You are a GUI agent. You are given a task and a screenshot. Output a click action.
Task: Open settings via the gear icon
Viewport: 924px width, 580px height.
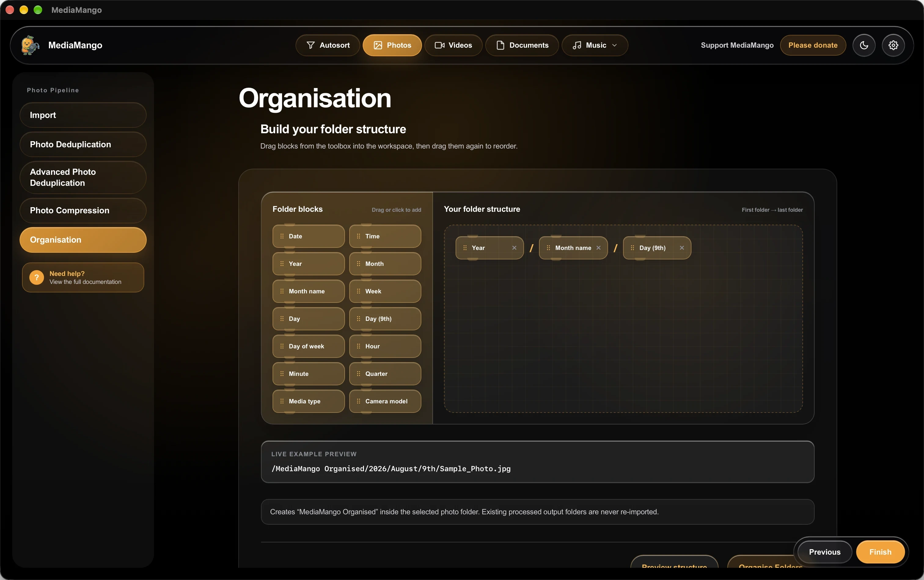[893, 45]
